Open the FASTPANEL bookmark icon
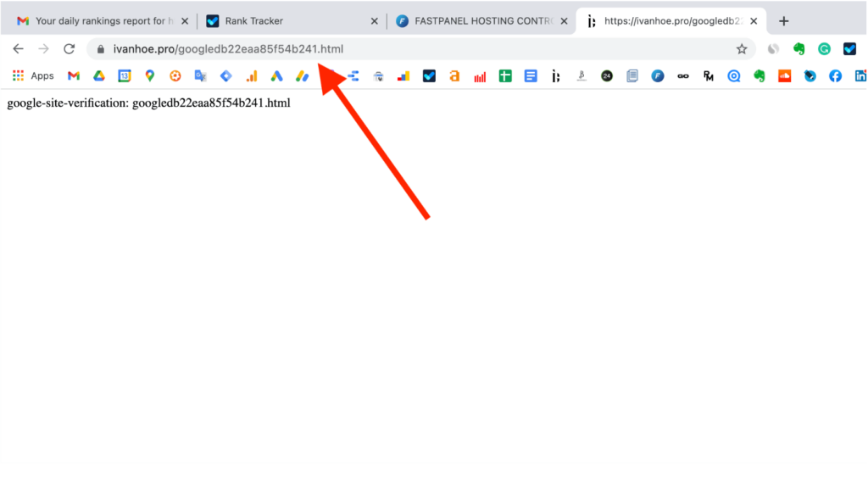868x490 pixels. (x=658, y=75)
